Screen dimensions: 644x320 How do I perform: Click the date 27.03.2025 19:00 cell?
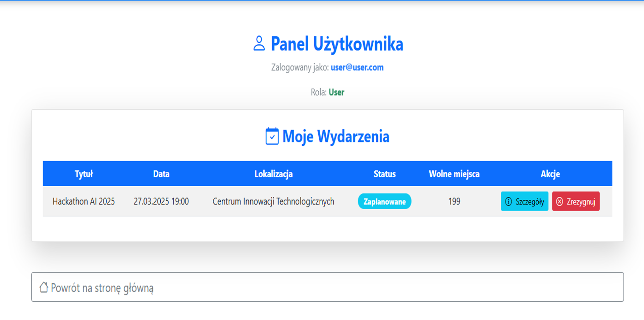(x=161, y=201)
